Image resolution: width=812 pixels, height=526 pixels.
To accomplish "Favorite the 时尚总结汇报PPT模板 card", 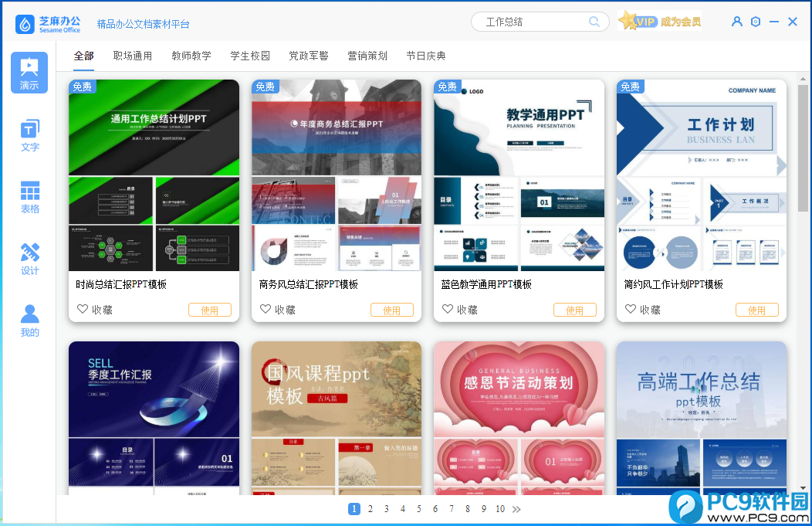I will click(x=94, y=310).
